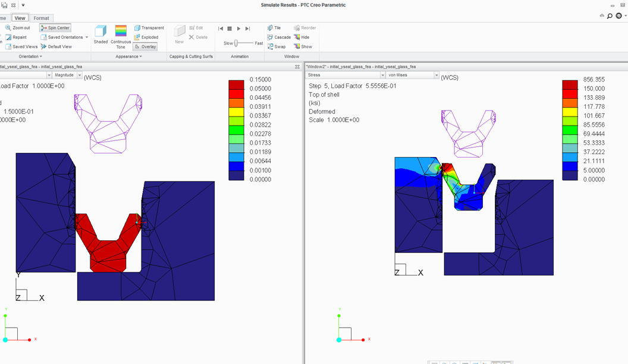628x364 pixels.
Task: Click the 0.00644 legend value
Action: click(x=260, y=161)
